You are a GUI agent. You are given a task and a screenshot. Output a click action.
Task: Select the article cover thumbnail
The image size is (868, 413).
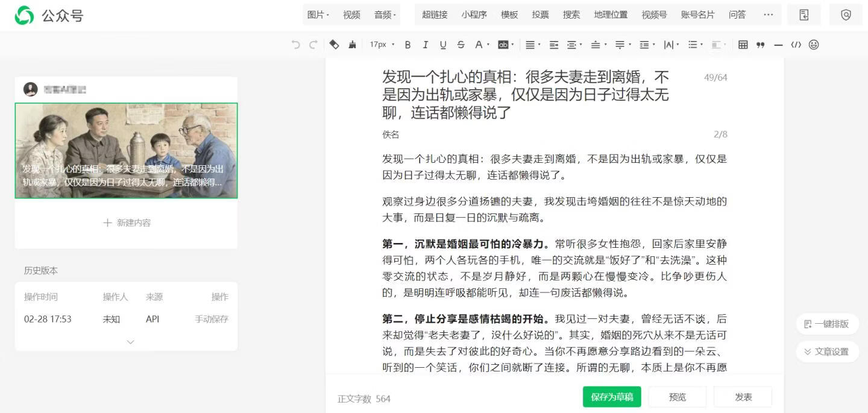pos(126,151)
